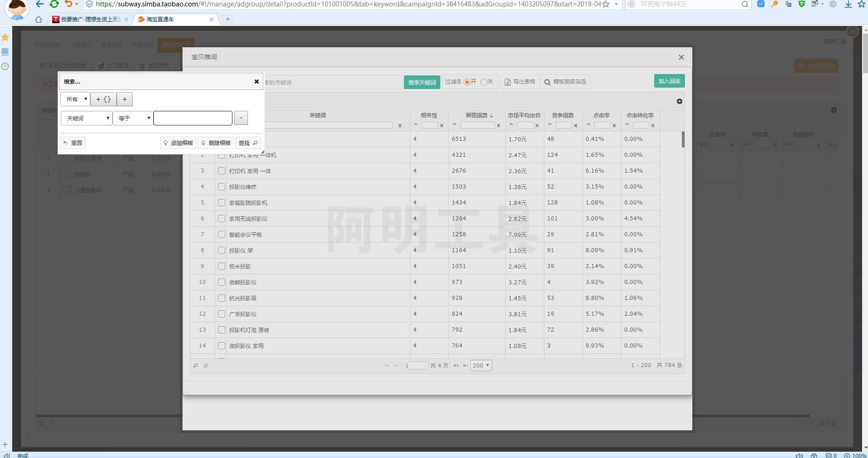Tick the checkbox for 广告投影仪
The image size is (868, 458).
tap(222, 314)
